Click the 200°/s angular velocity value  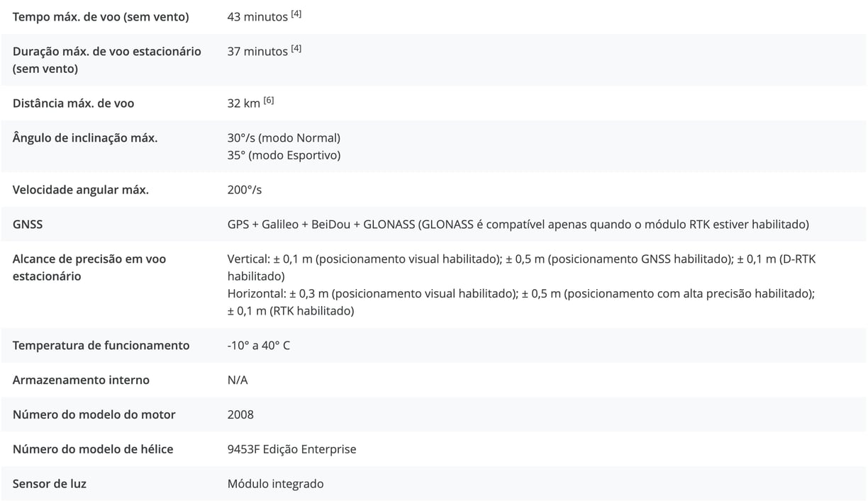tap(245, 190)
